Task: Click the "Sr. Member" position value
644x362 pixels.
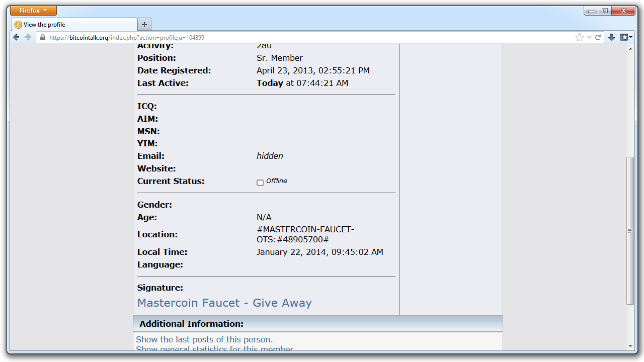Action: 280,58
